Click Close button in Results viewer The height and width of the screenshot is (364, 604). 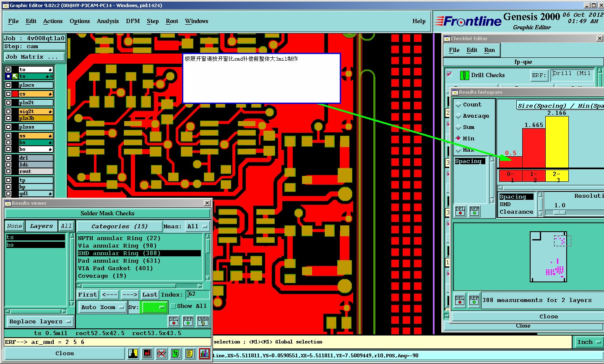(x=65, y=354)
